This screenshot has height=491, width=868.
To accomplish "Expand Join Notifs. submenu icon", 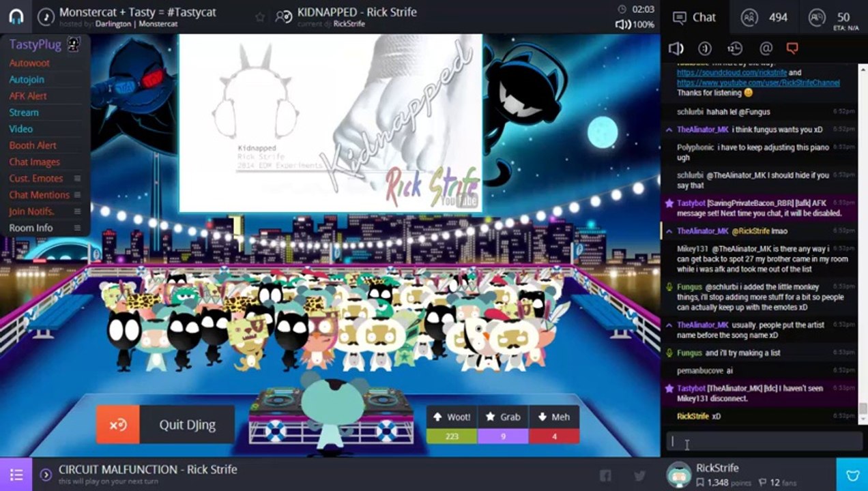I will click(x=77, y=211).
